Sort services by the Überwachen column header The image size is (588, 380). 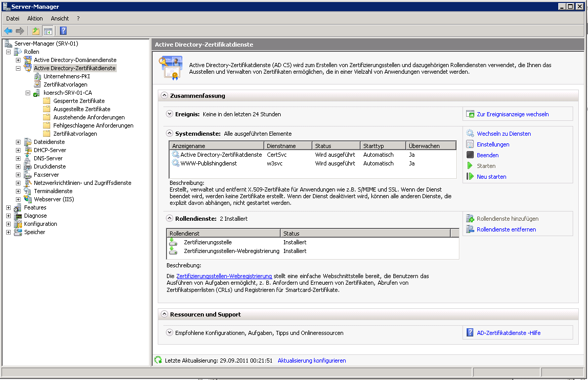(431, 145)
